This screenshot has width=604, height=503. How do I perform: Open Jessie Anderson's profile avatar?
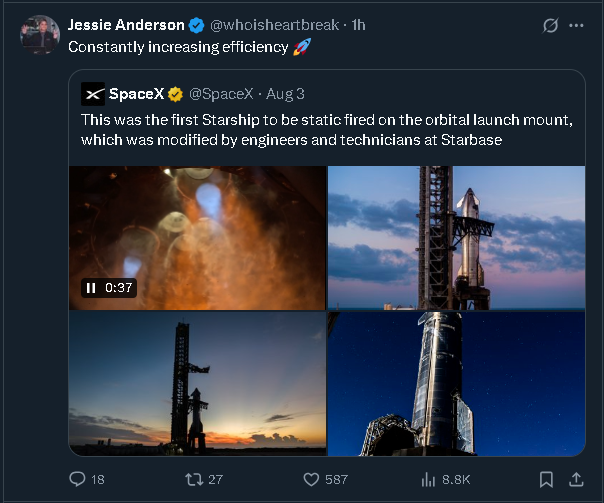coord(39,35)
